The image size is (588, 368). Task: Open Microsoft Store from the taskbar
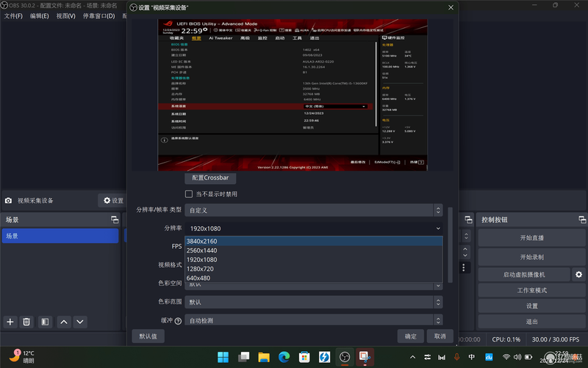[x=304, y=357]
